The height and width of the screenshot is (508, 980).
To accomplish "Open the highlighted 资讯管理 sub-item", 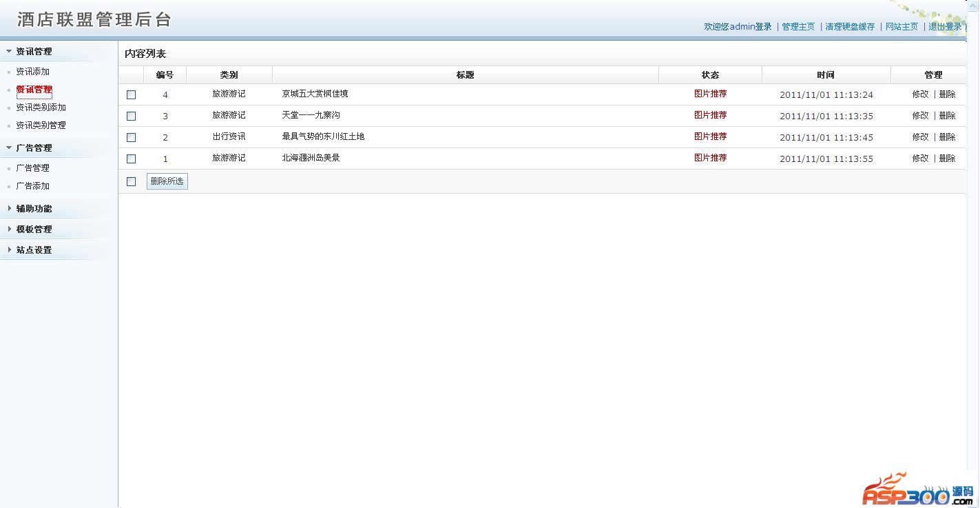I will pos(34,90).
